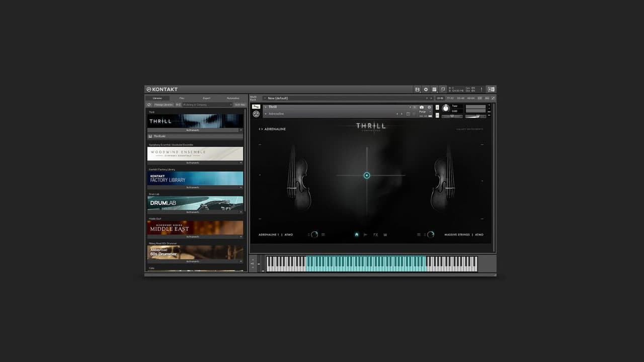Collapse the Adrenaline instrument with its chevron
Screen dimensions: 644x362
point(267,114)
